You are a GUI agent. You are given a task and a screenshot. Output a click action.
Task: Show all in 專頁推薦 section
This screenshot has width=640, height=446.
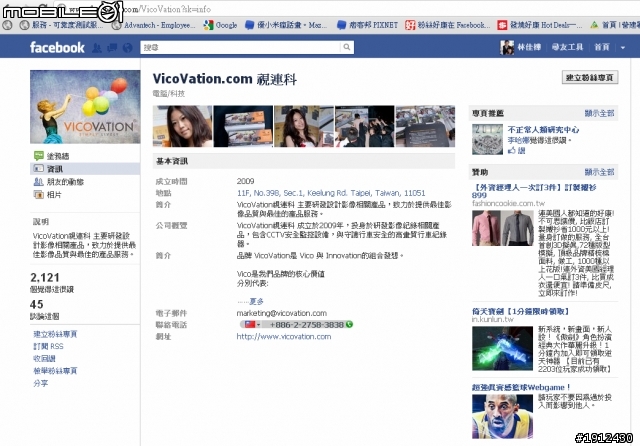599,113
